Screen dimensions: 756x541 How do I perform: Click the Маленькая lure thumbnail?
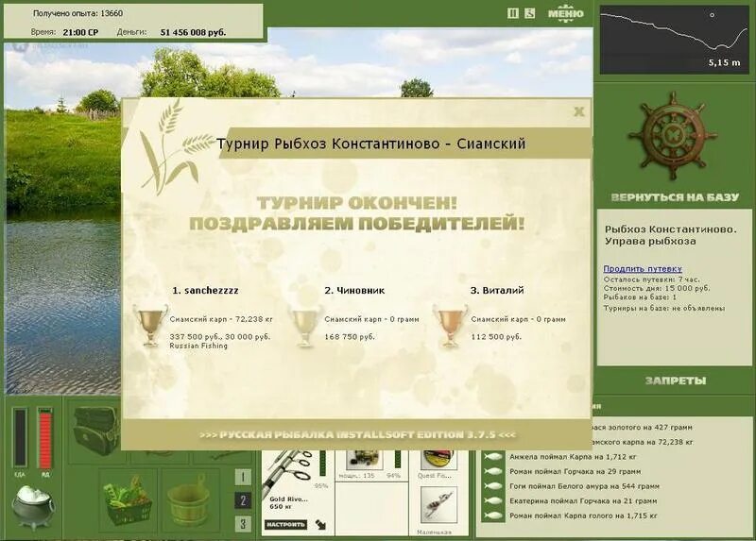click(x=438, y=505)
